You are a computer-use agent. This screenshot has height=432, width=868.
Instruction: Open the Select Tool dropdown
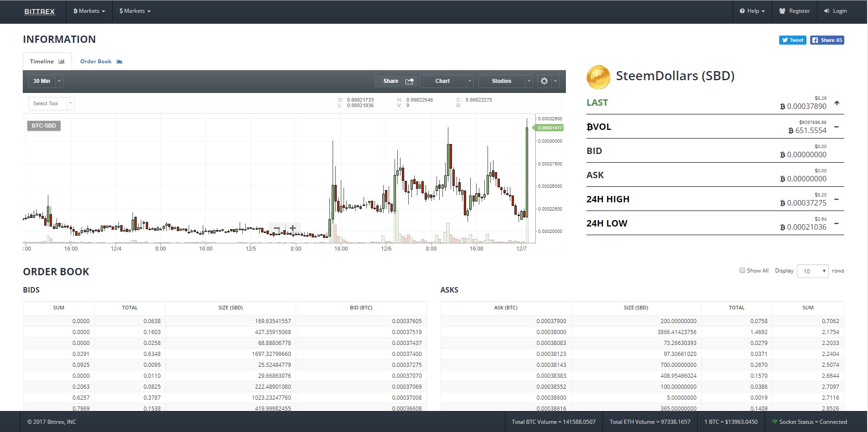tap(51, 103)
